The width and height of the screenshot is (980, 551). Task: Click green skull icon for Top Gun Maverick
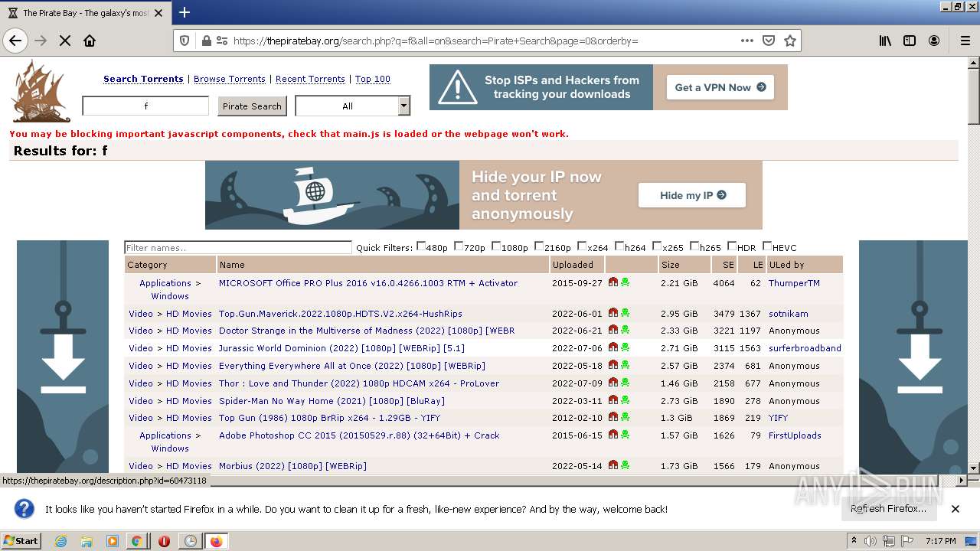(x=626, y=312)
